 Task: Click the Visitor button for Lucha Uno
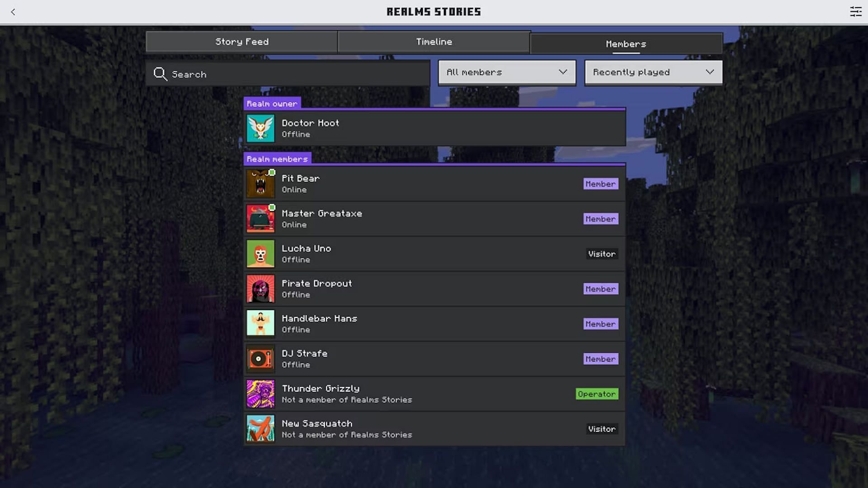(x=602, y=253)
